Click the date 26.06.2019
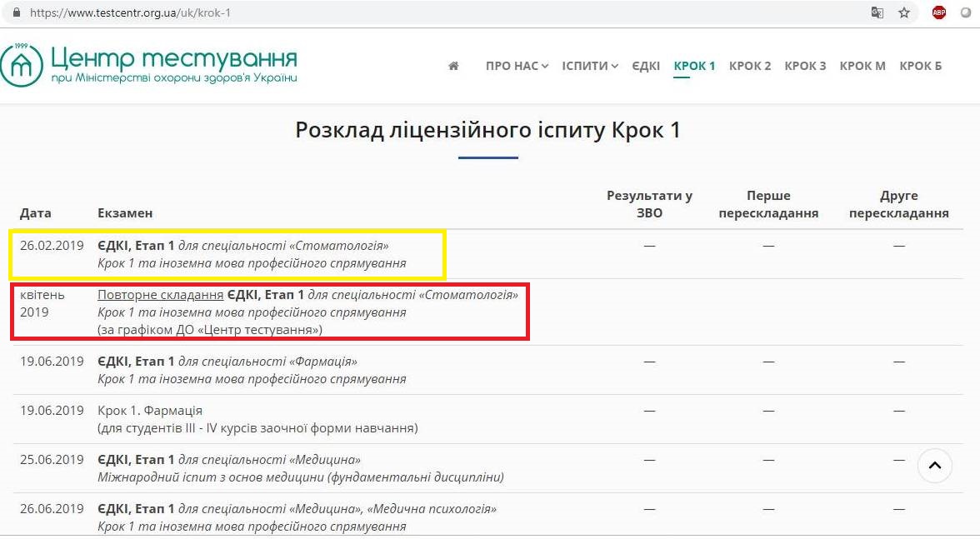The image size is (980, 539). [x=52, y=509]
